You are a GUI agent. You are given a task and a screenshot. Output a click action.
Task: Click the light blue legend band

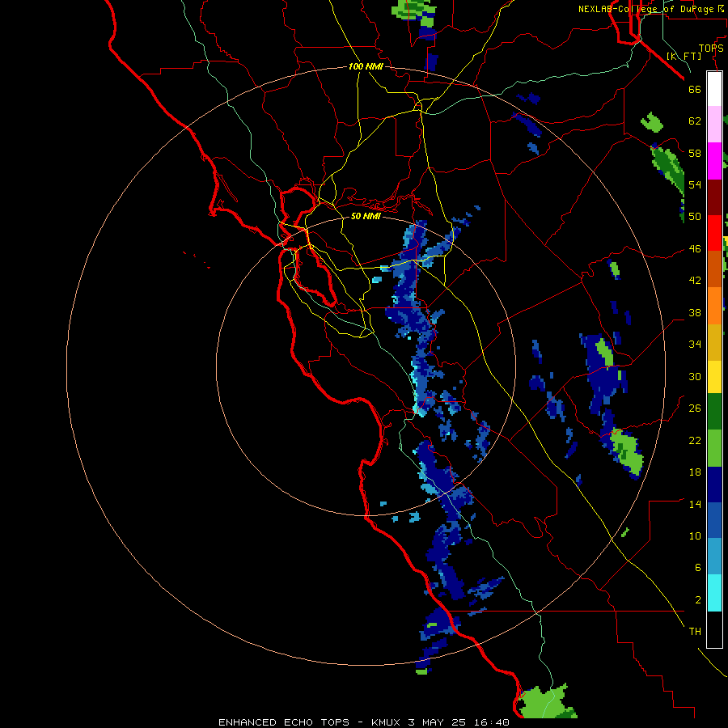pos(714,557)
